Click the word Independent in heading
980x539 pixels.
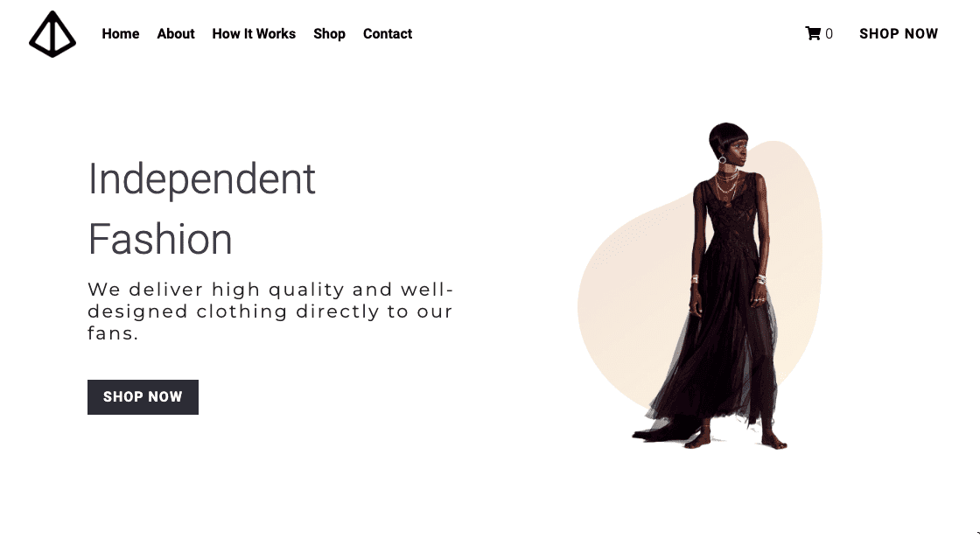(x=202, y=180)
